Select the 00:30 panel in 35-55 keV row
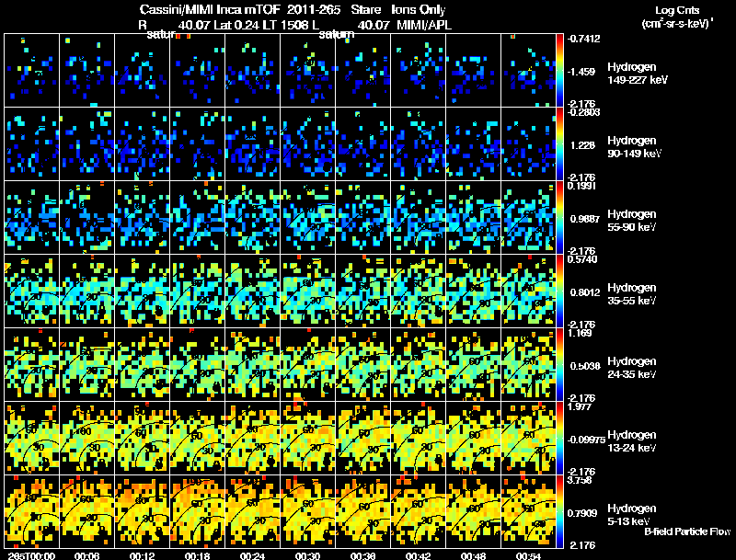Viewport: 736px width, 560px height. (308, 291)
